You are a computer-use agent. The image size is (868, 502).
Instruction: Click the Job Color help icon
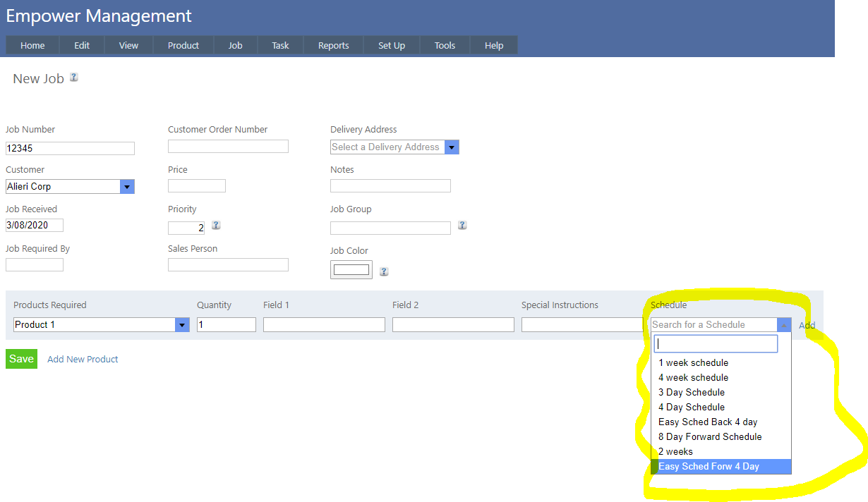[x=384, y=271]
